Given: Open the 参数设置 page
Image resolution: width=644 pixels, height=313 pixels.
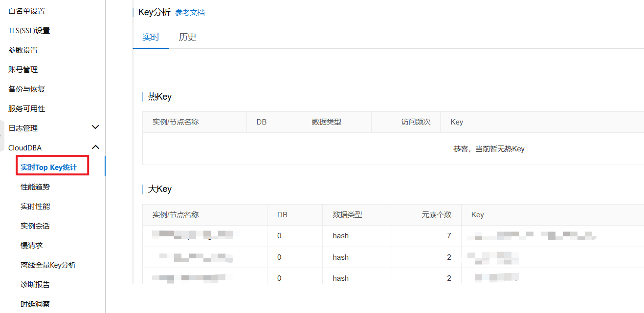Looking at the screenshot, I should (x=23, y=50).
